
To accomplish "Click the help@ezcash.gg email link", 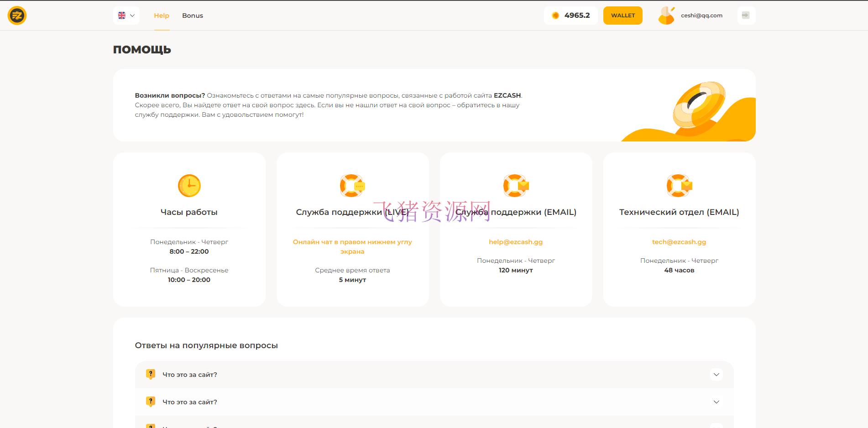I will pos(516,242).
